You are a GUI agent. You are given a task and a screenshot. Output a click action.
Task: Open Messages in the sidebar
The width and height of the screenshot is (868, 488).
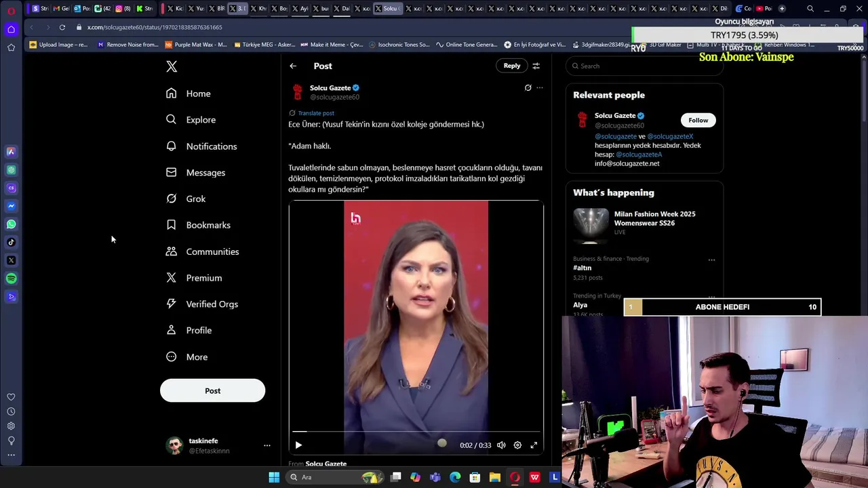coord(196,173)
